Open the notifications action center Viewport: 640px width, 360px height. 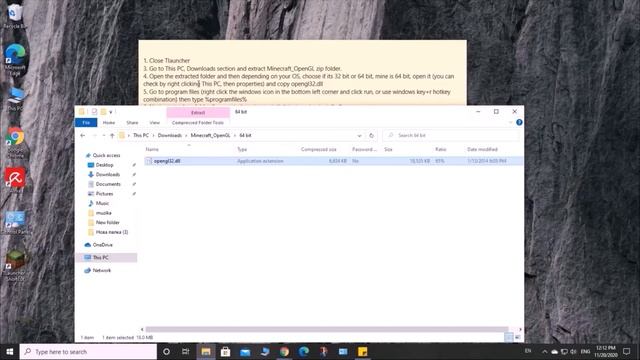click(x=627, y=351)
